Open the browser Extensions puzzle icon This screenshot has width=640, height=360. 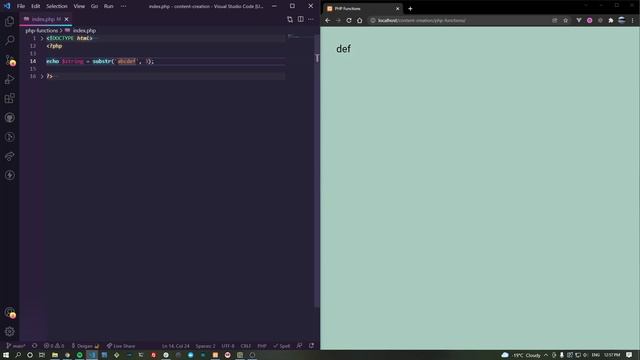pyautogui.click(x=611, y=20)
